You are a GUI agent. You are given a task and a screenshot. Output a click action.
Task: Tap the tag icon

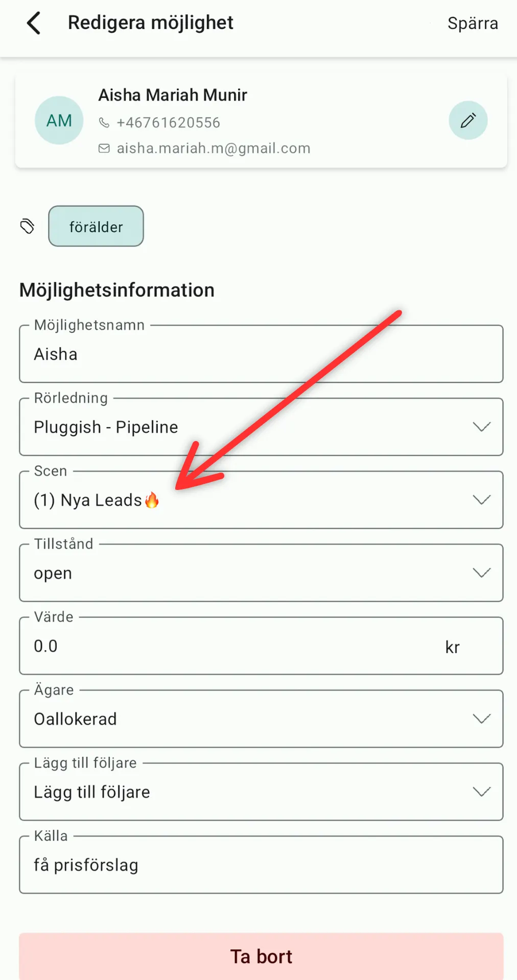click(x=27, y=226)
